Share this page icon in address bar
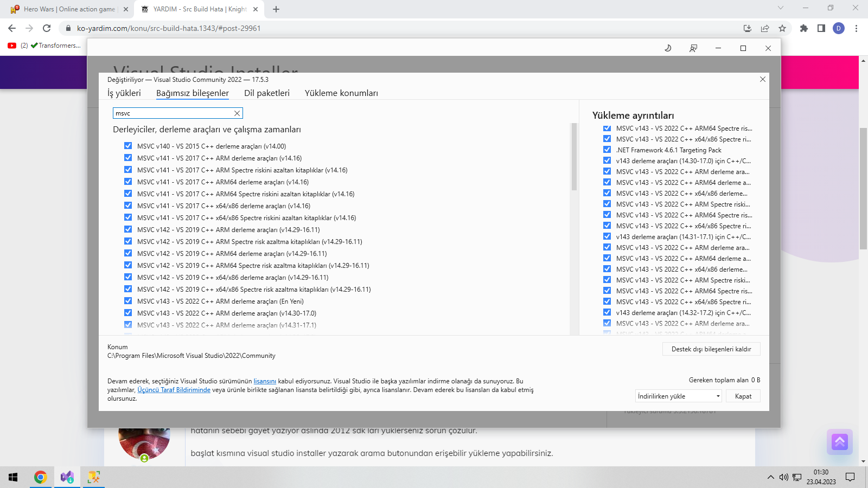Viewport: 868px width, 488px height. point(765,28)
